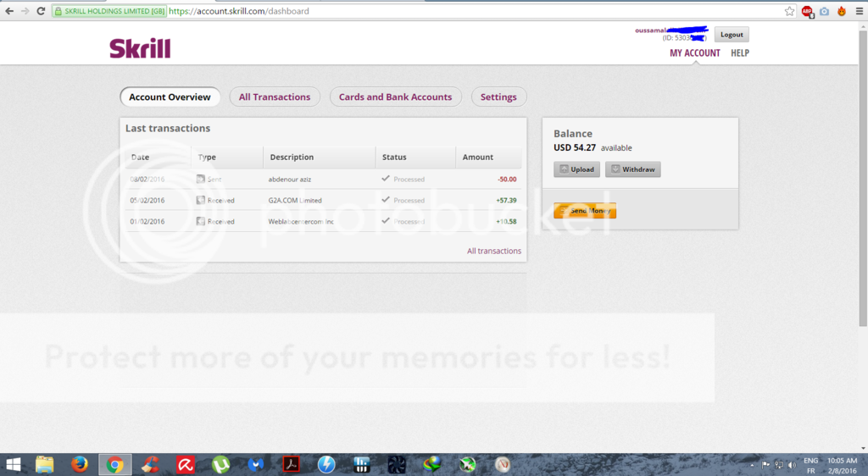Click the +57.39 amount
Image resolution: width=868 pixels, height=476 pixels.
507,200
